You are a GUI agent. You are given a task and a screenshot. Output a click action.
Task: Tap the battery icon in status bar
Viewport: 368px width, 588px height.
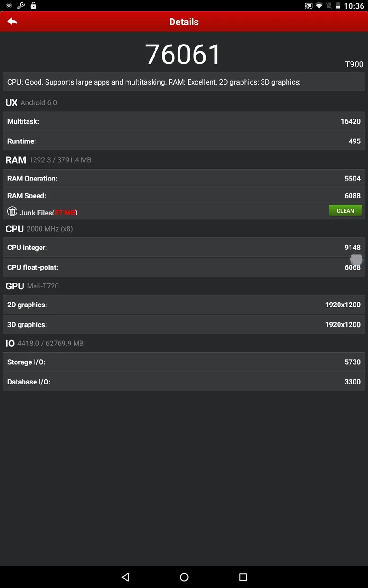[339, 6]
